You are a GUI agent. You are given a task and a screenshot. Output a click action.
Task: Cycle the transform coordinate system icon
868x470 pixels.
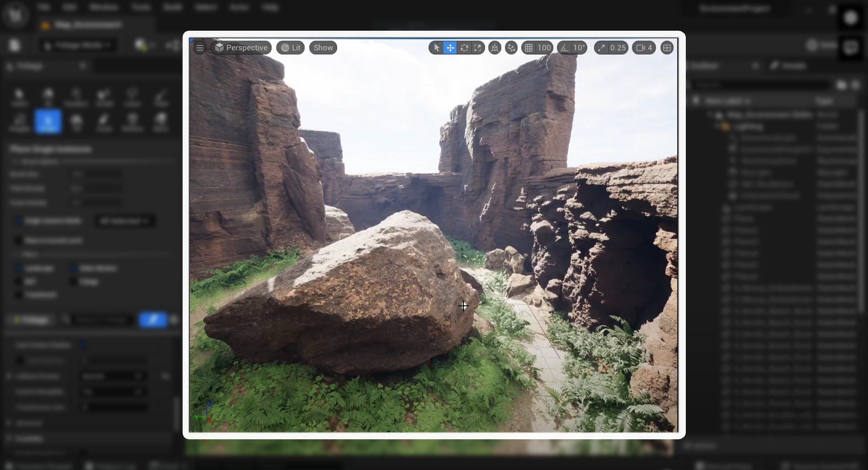pyautogui.click(x=495, y=48)
